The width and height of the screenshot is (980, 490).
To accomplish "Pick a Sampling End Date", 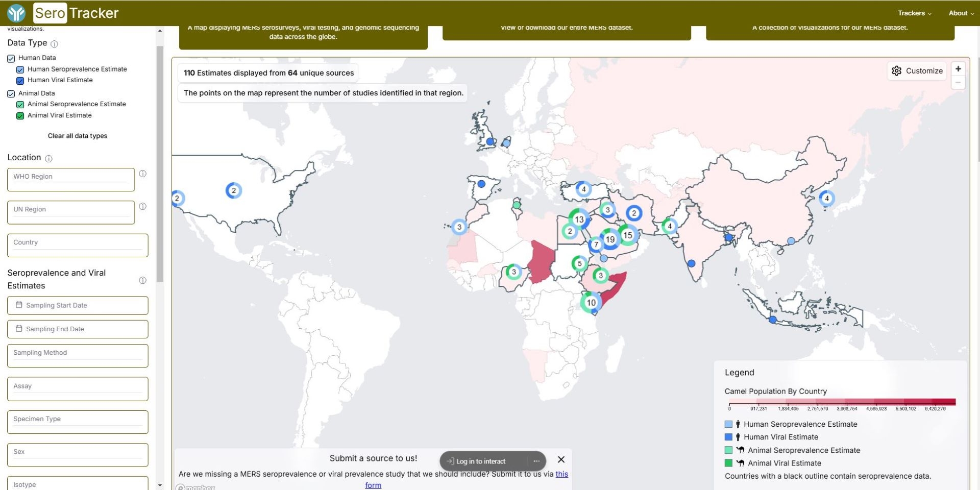I will (x=78, y=329).
